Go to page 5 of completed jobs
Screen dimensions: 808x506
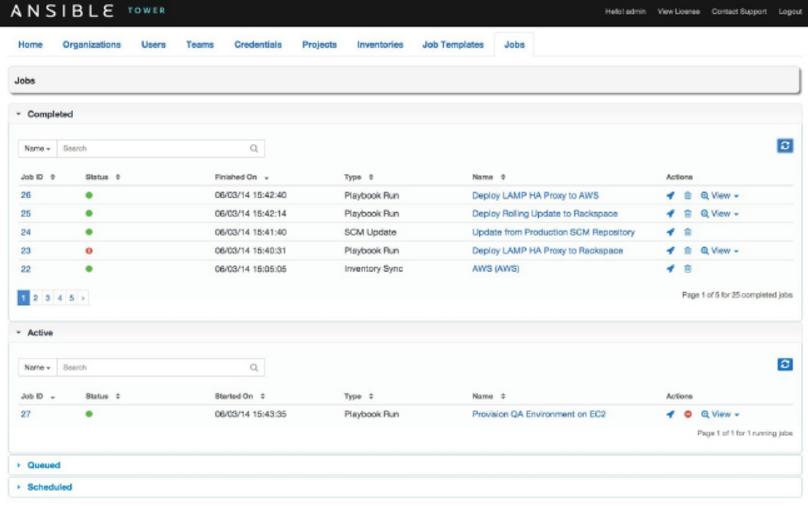pyautogui.click(x=72, y=298)
